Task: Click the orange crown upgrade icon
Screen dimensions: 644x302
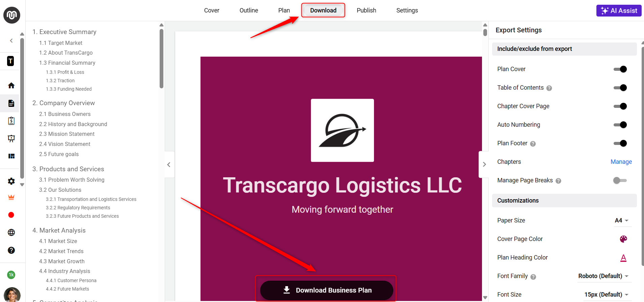Action: (x=11, y=197)
